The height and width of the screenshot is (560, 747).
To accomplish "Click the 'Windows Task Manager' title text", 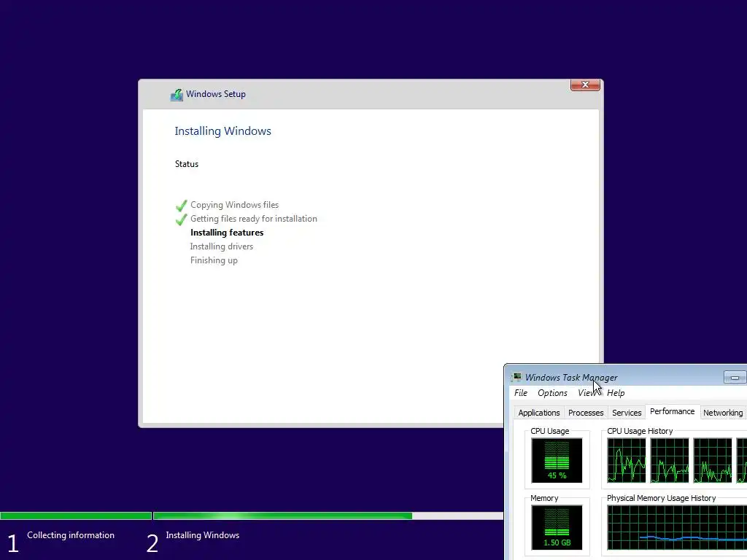I will tap(571, 378).
